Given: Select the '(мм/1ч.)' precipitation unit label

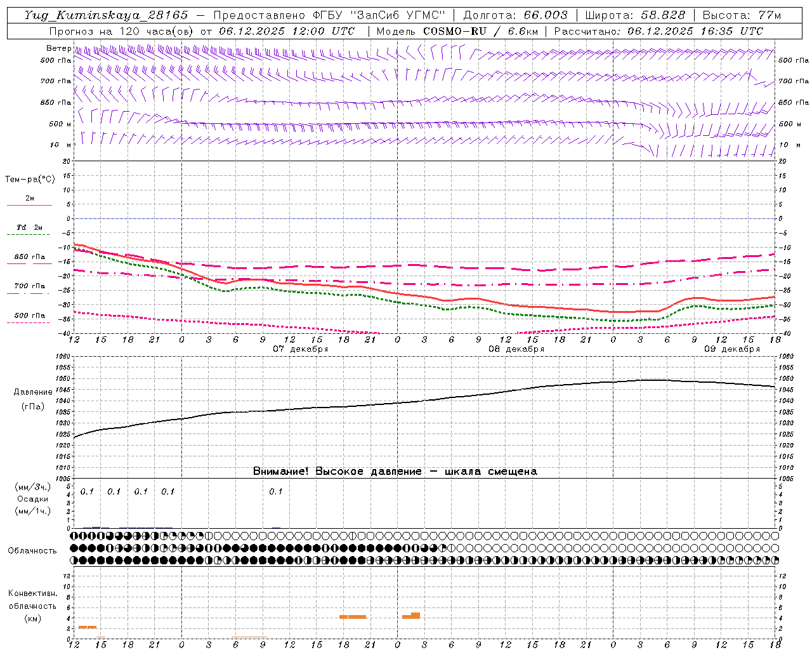Looking at the screenshot, I should (33, 511).
